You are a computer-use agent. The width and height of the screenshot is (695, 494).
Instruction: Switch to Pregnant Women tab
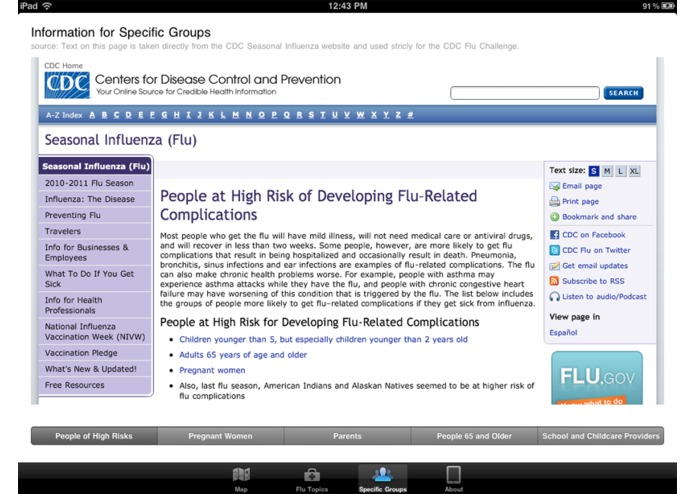click(220, 436)
